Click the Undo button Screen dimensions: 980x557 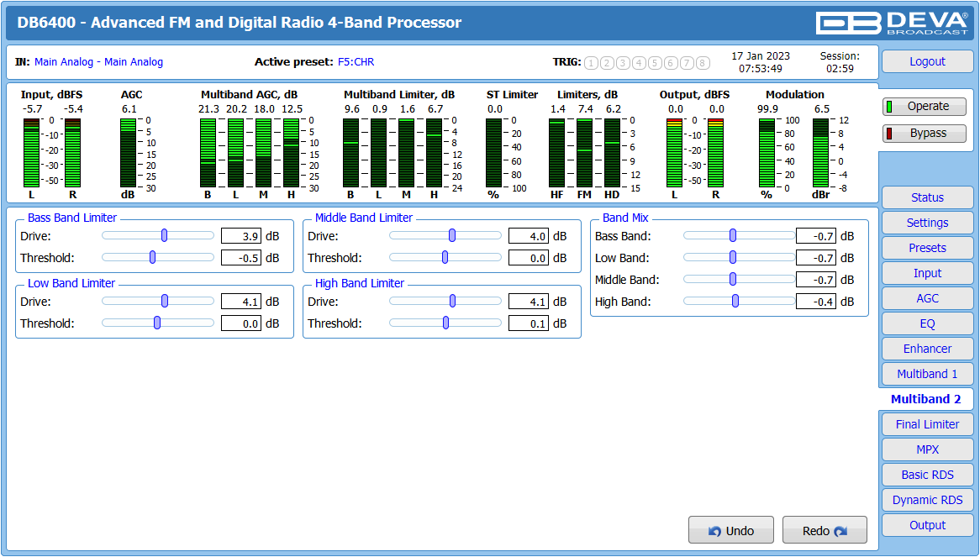click(731, 530)
